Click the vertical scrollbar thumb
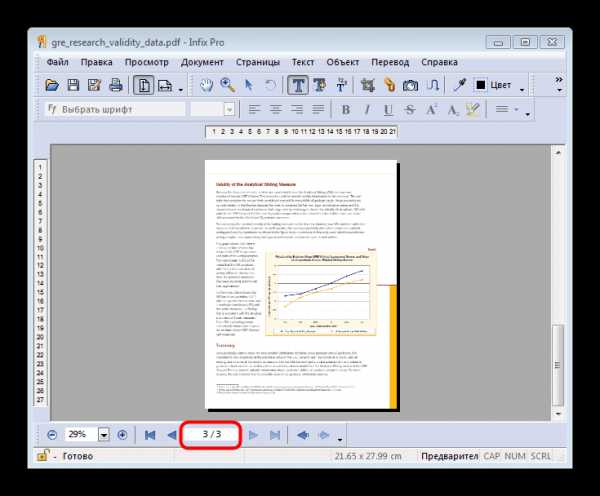Screen dimensions: 600x496 tap(558, 365)
